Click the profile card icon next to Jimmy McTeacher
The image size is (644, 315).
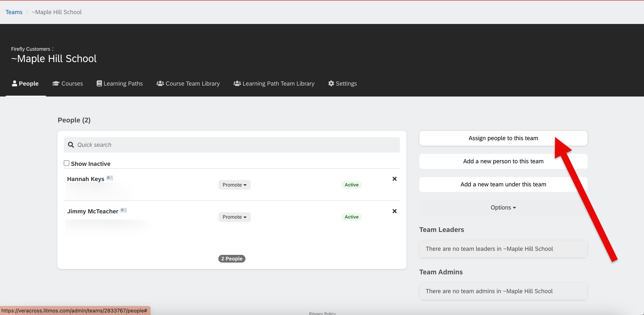pos(124,210)
